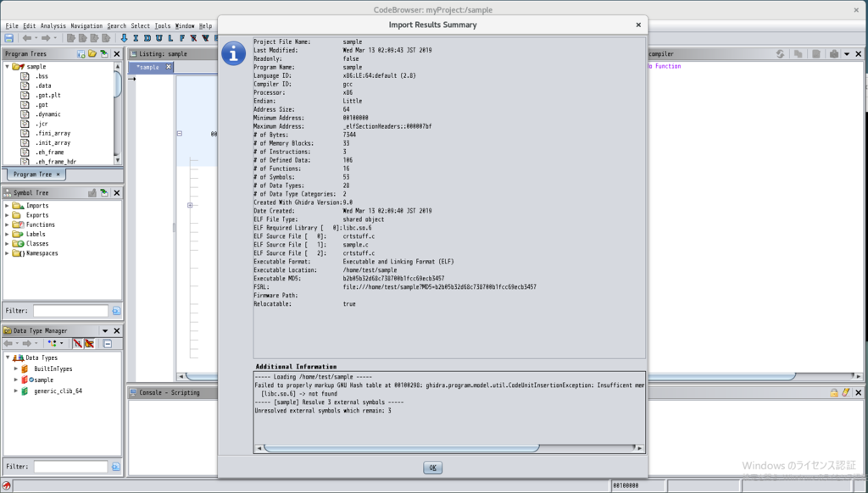Click Additional Information horizontal scrollbar

[401, 448]
